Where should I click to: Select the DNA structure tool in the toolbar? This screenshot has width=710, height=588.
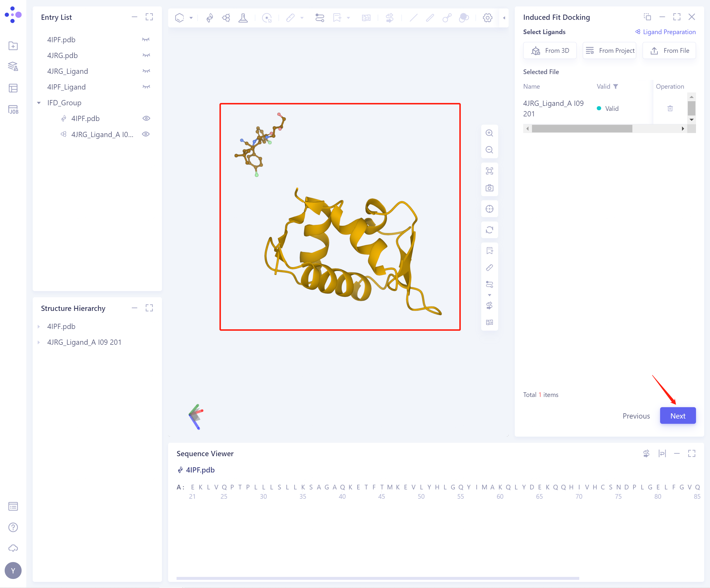(210, 17)
